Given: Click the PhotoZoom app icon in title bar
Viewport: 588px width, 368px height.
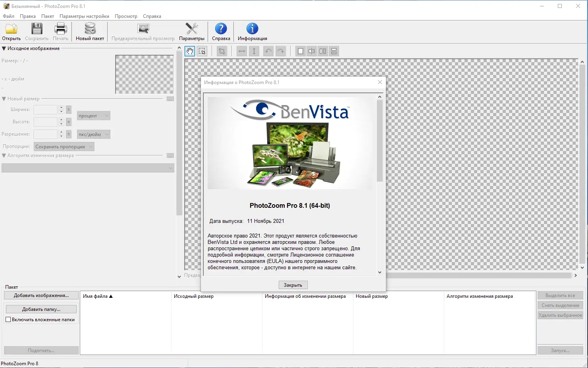Looking at the screenshot, I should pyautogui.click(x=6, y=6).
